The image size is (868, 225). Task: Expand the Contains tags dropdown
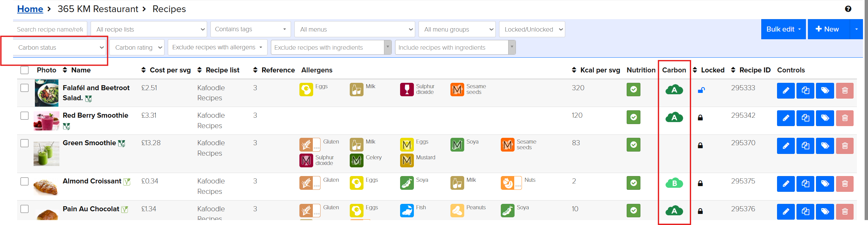(x=250, y=29)
